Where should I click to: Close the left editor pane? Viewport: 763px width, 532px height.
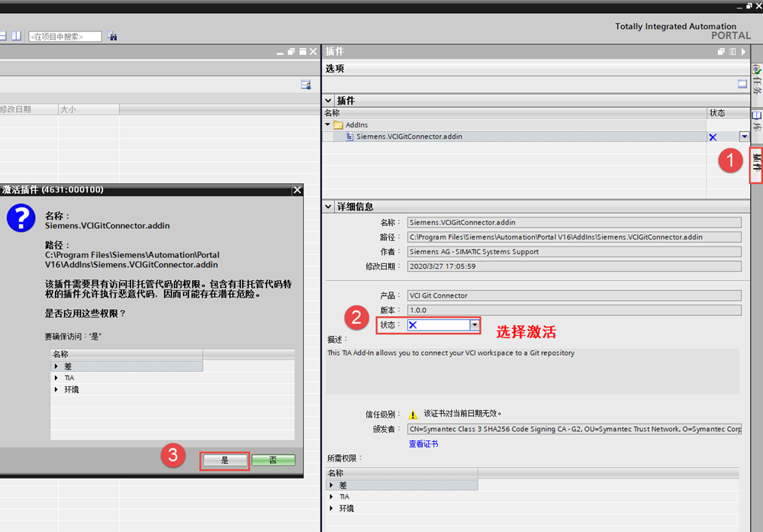pyautogui.click(x=314, y=52)
